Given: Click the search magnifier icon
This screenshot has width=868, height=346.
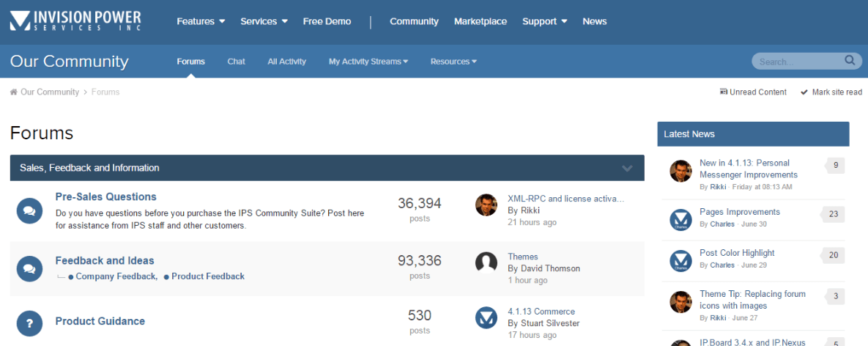Looking at the screenshot, I should 850,60.
